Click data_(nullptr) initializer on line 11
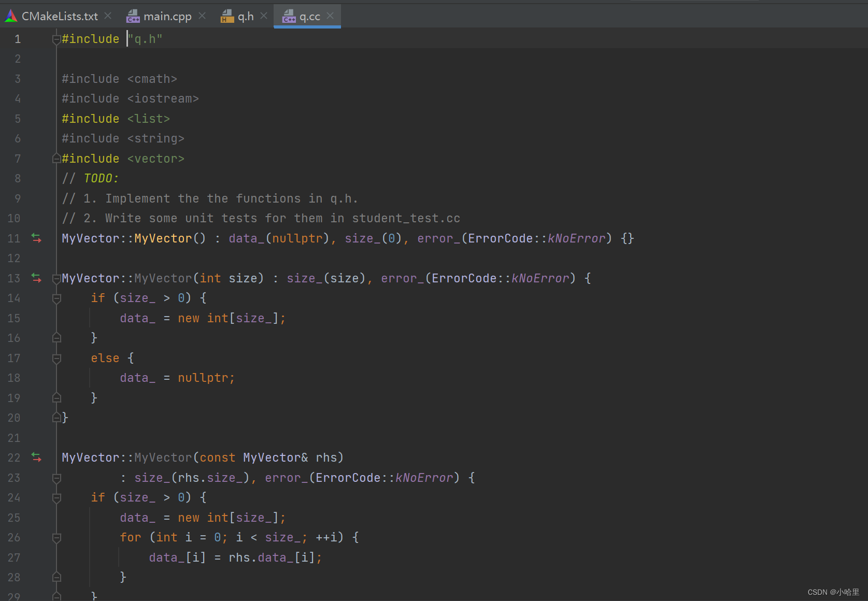Image resolution: width=868 pixels, height=601 pixels. 279,238
